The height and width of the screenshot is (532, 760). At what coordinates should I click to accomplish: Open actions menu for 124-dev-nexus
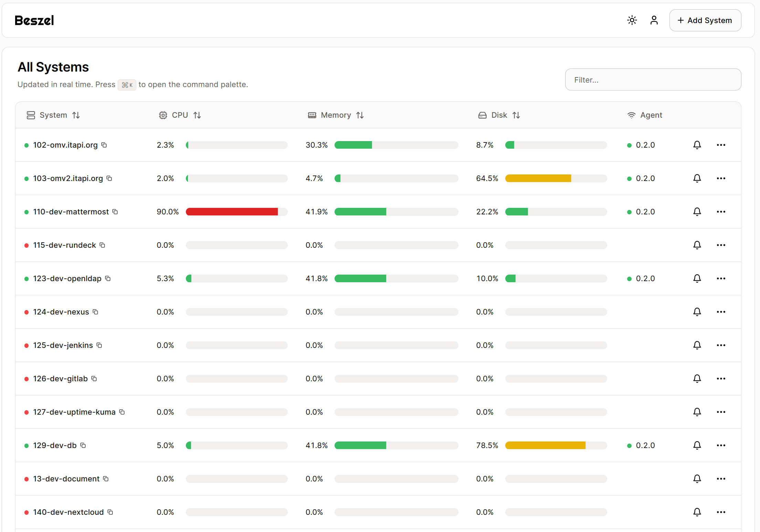721,312
